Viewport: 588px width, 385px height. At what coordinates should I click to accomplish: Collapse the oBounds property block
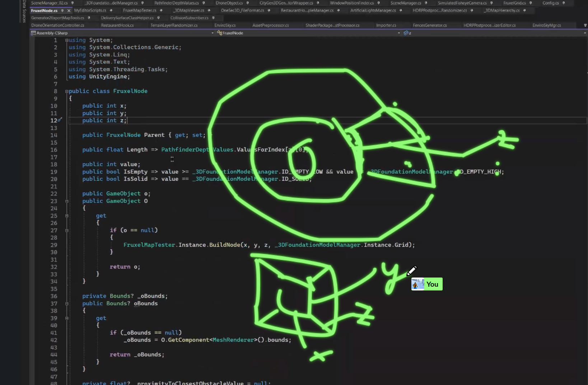coord(67,304)
